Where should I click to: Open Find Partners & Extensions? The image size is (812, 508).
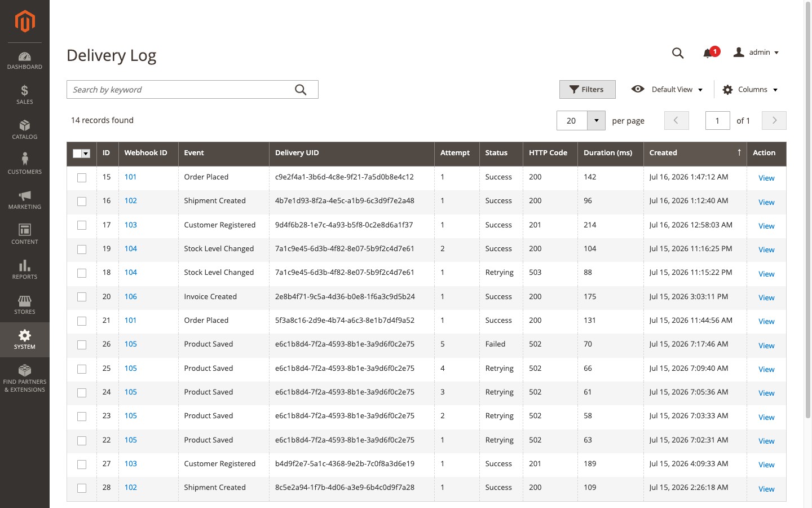pyautogui.click(x=25, y=378)
